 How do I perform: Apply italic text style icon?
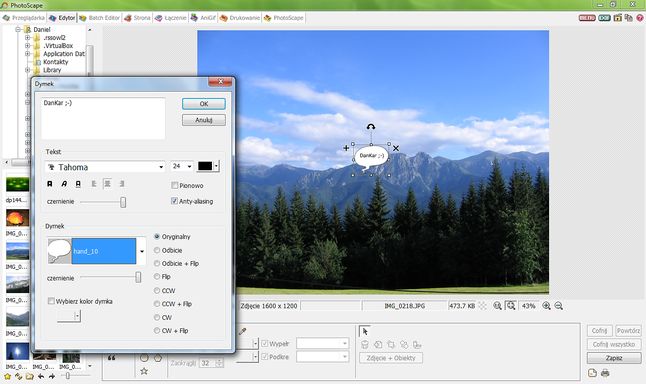point(64,184)
